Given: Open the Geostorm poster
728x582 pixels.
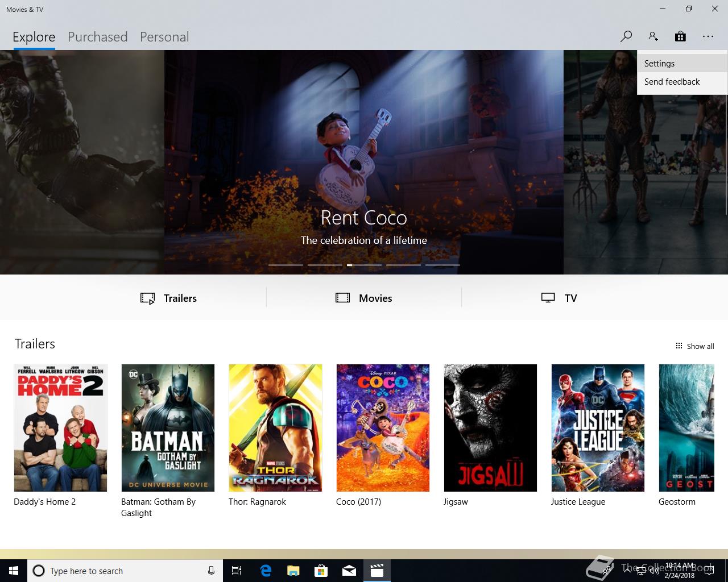Looking at the screenshot, I should tap(686, 428).
